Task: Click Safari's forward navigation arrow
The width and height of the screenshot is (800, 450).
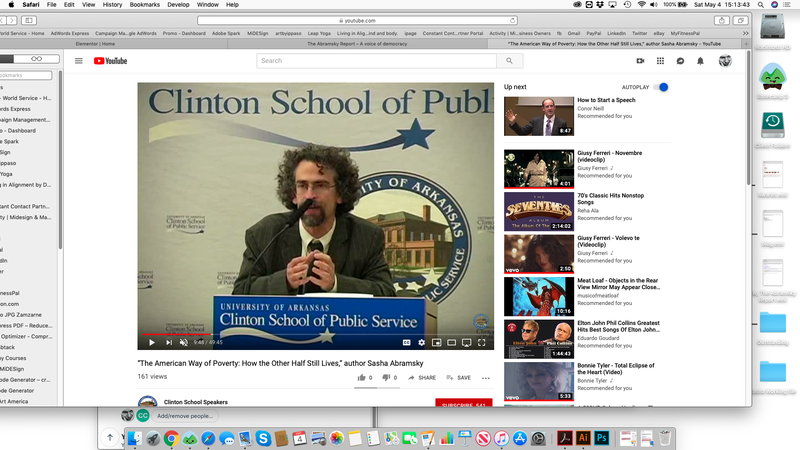Action: (x=12, y=20)
